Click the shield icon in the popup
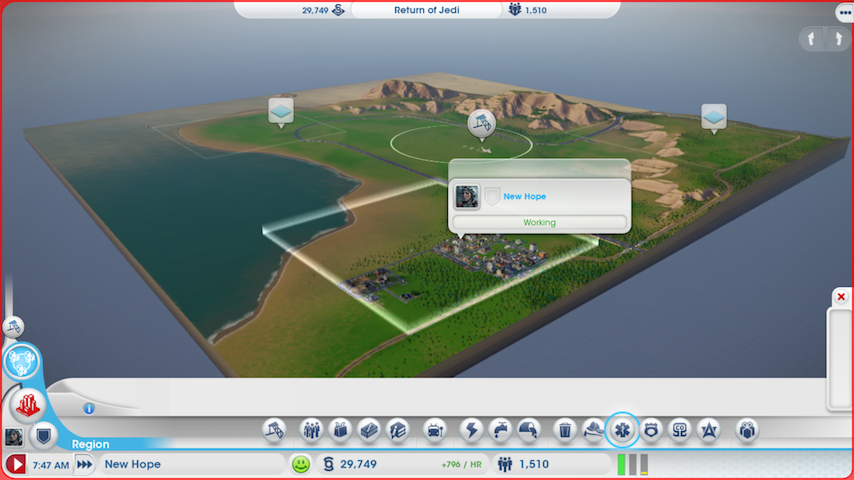This screenshot has width=854, height=480. [x=492, y=196]
